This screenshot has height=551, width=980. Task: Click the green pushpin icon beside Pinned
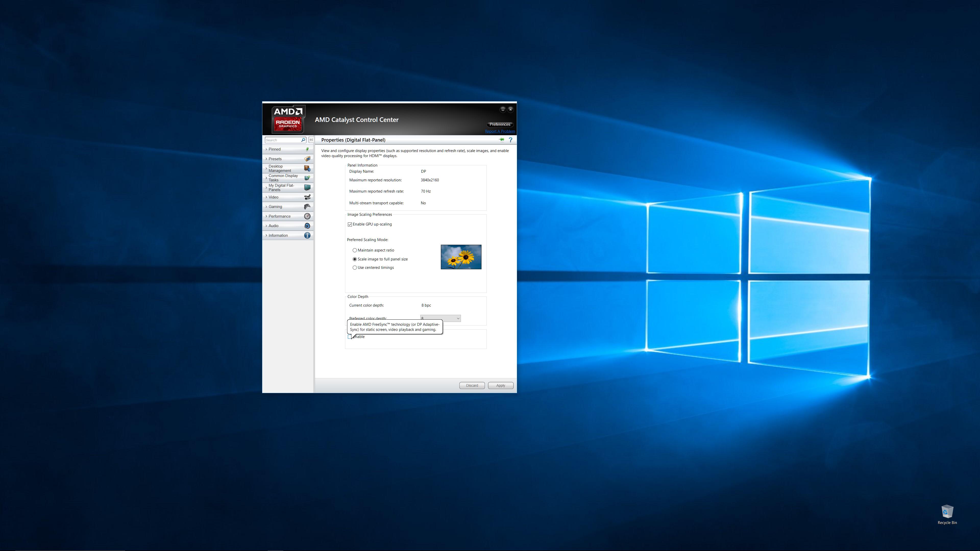point(307,149)
